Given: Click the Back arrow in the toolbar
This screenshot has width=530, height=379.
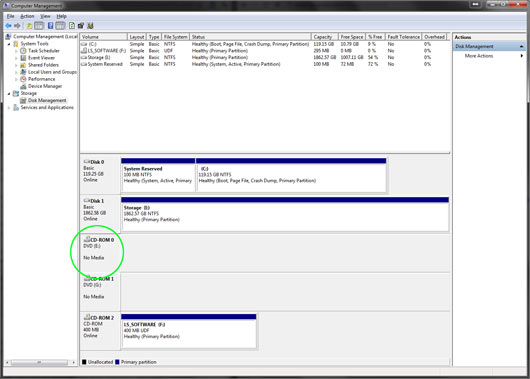Looking at the screenshot, I should click(x=8, y=26).
